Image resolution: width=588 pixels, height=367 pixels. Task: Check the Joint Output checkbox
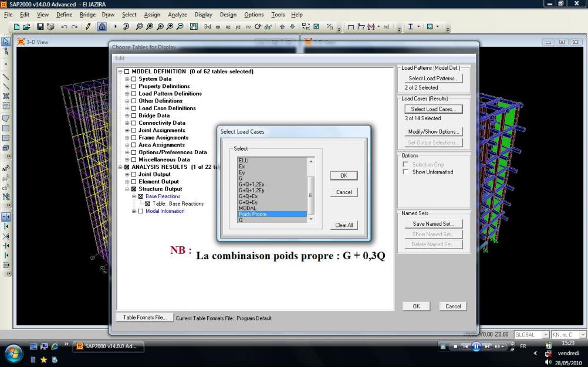(133, 175)
